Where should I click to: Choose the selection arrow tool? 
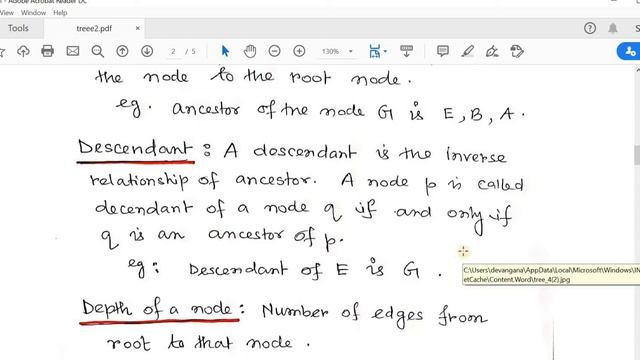point(225,51)
